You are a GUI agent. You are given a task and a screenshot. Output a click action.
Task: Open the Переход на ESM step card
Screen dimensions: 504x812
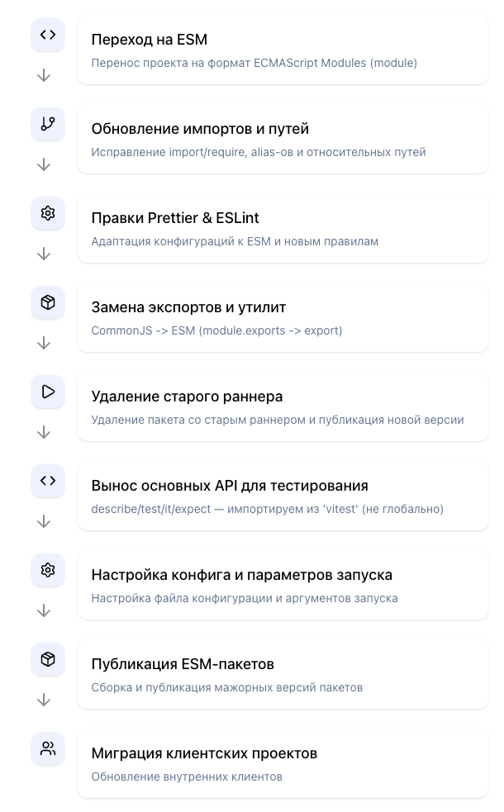[x=283, y=50]
